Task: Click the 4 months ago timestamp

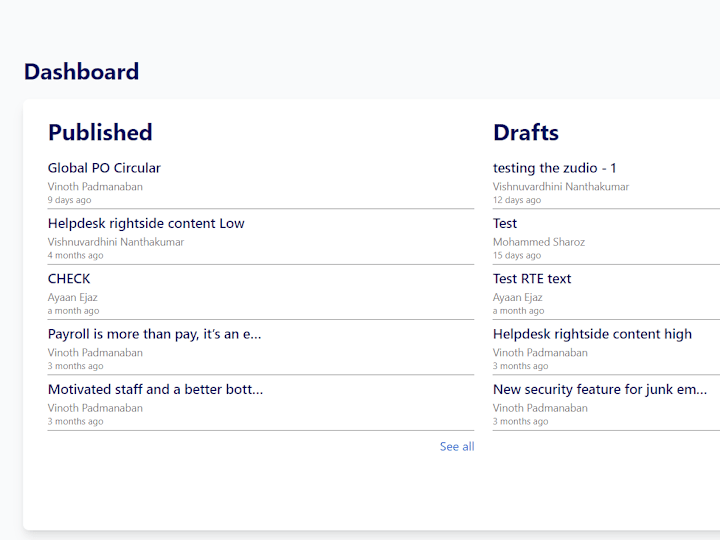Action: pyautogui.click(x=75, y=255)
